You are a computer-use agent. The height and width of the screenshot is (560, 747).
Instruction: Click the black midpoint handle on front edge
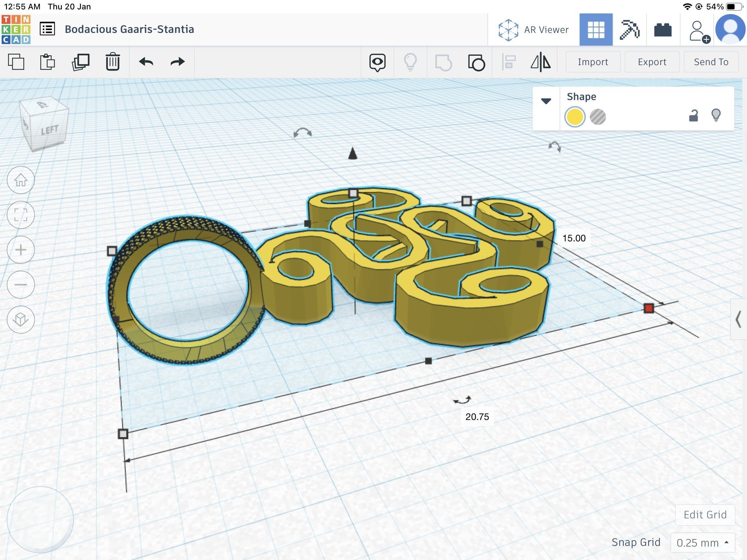(x=428, y=361)
